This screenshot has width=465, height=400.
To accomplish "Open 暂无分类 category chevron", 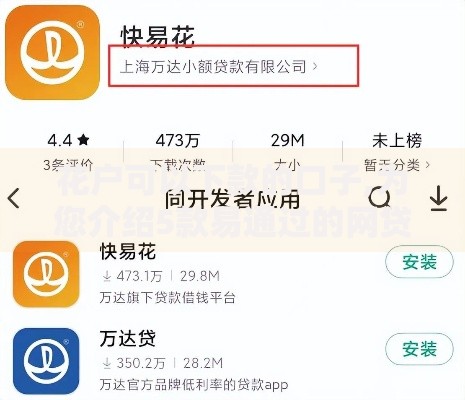I will click(x=428, y=165).
